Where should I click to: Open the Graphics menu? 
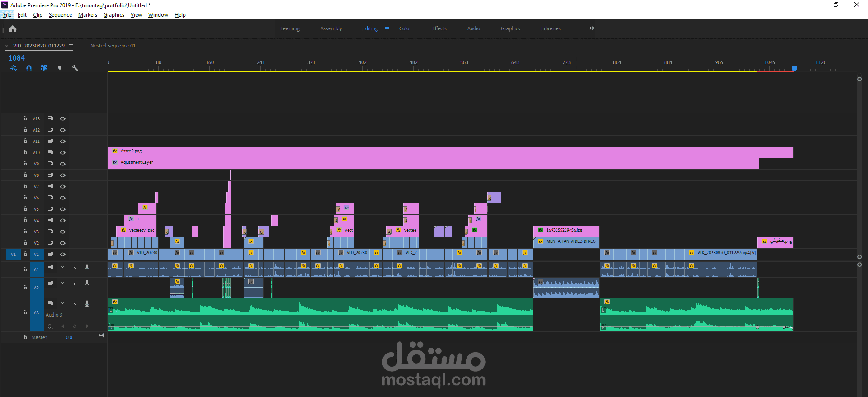click(x=114, y=15)
